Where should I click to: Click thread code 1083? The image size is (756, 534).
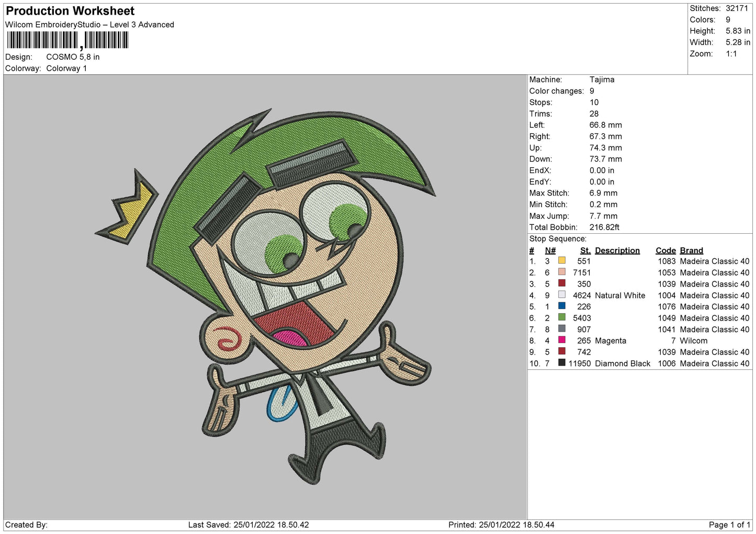tap(667, 262)
